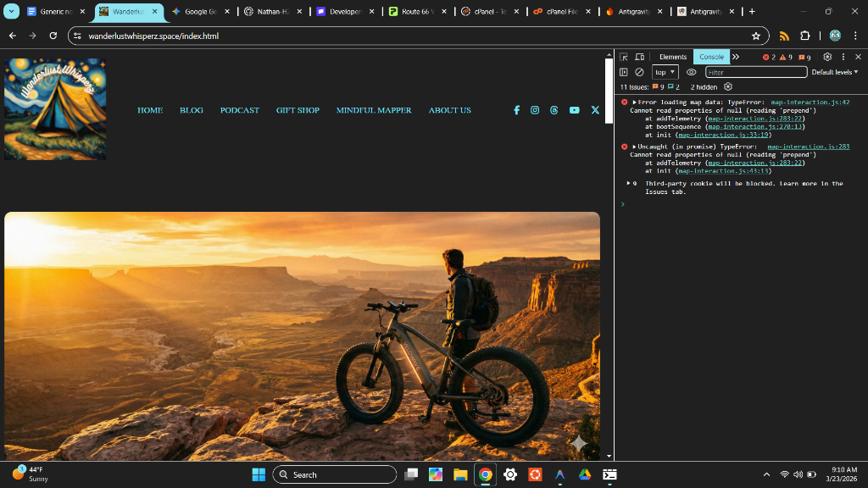Toggle the device toolbar icon

coord(640,57)
